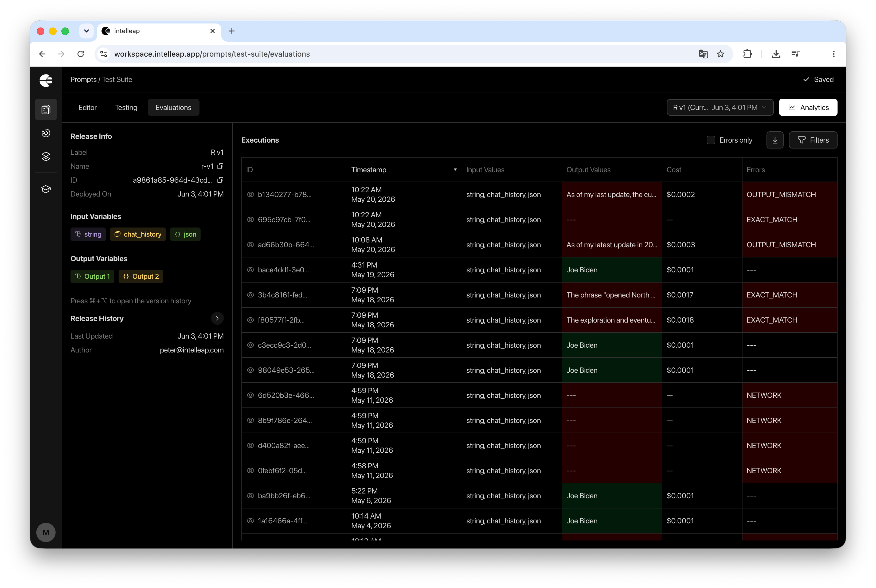
Task: Expand the Release History section
Action: [217, 318]
